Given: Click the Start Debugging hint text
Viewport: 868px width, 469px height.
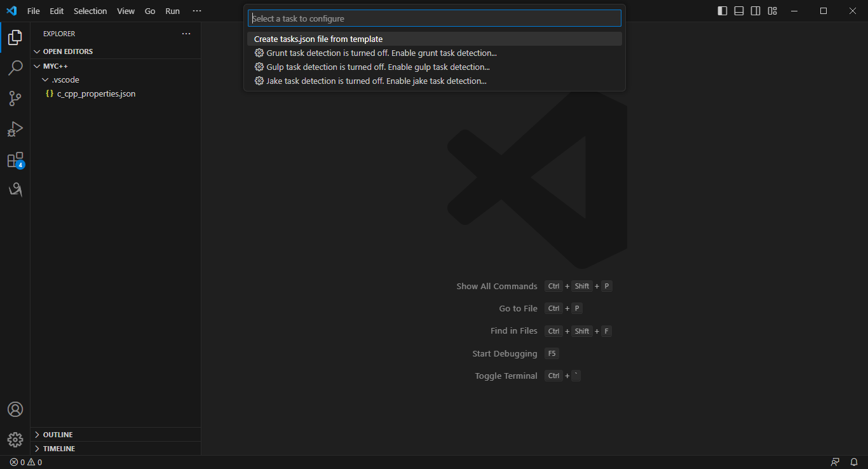Looking at the screenshot, I should 505,354.
